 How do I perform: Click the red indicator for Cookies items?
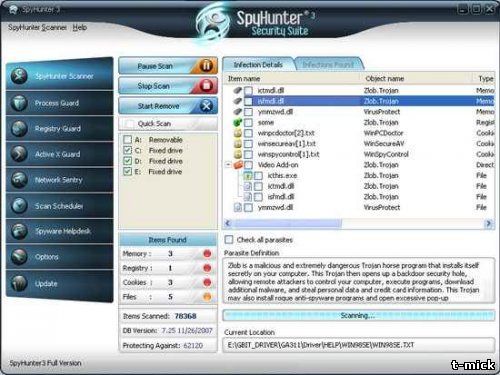point(207,282)
